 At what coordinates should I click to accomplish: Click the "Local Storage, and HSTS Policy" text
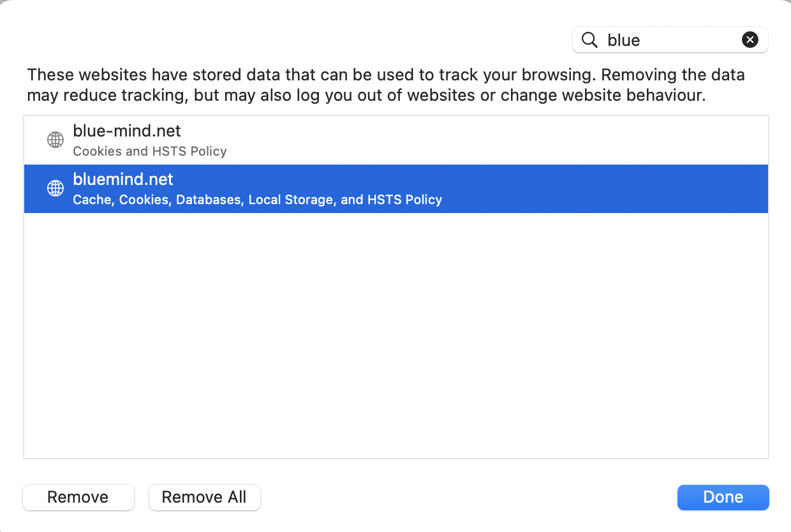345,200
